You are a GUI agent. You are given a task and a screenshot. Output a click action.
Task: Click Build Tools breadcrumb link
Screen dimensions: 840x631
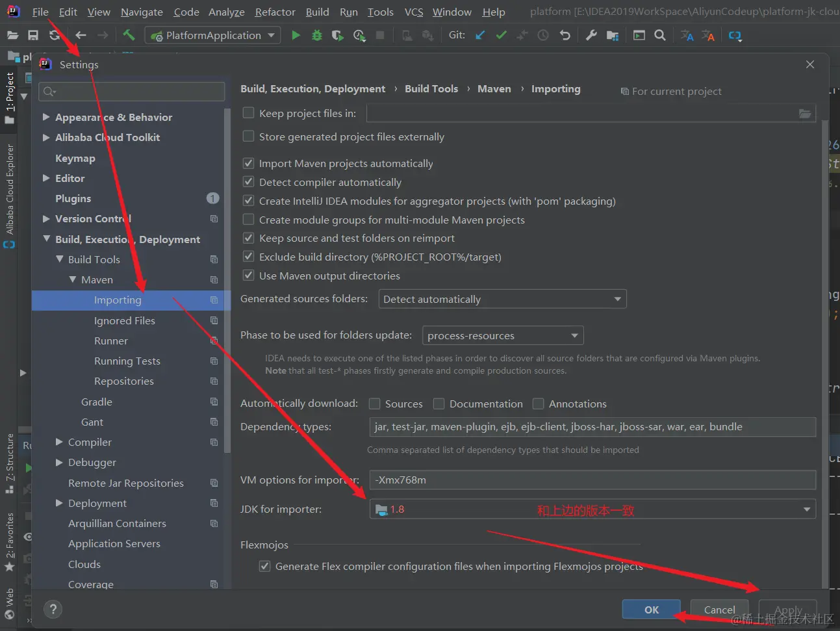coord(431,89)
